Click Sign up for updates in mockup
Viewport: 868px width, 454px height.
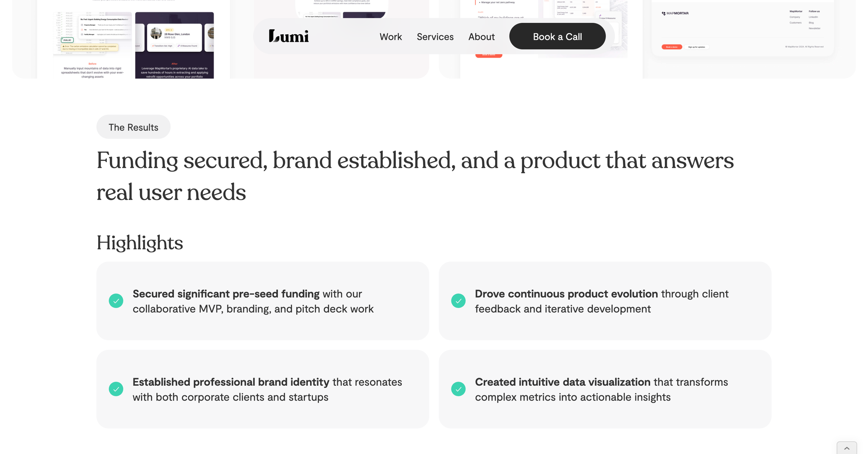pos(696,47)
